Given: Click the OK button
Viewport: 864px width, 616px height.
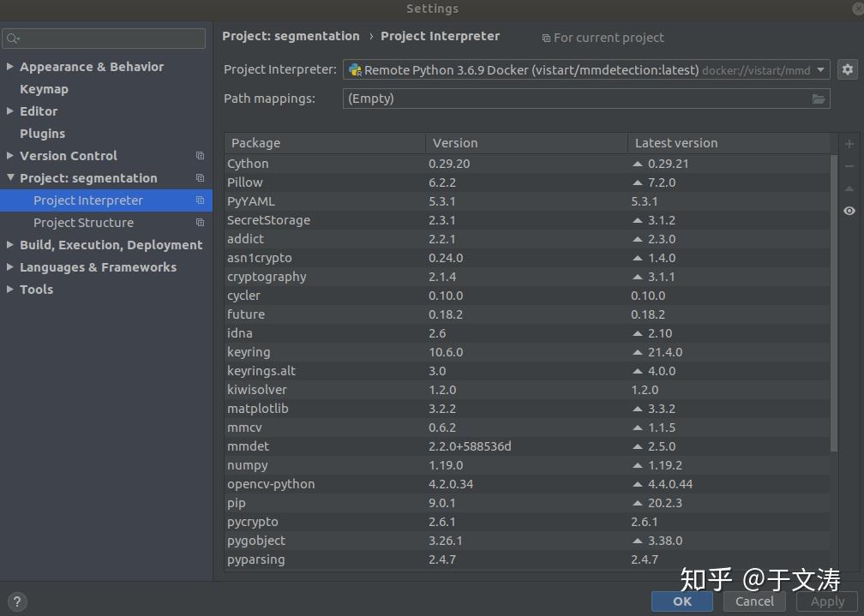Looking at the screenshot, I should click(681, 601).
